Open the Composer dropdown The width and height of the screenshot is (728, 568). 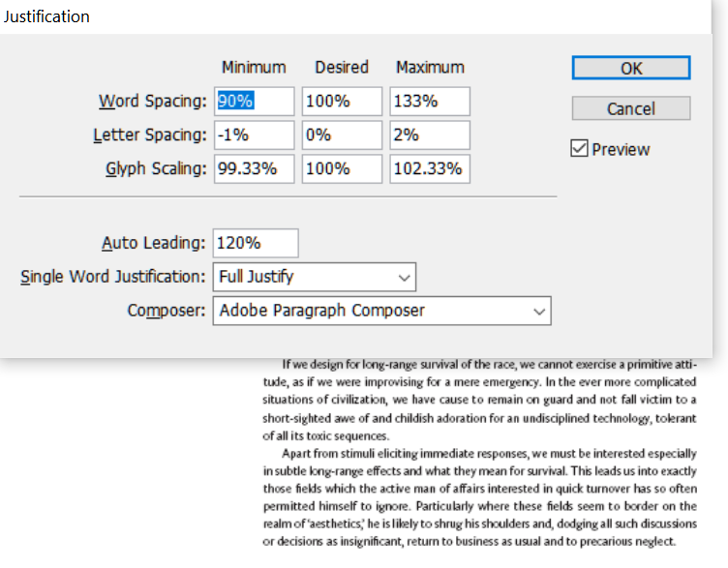[x=382, y=311]
